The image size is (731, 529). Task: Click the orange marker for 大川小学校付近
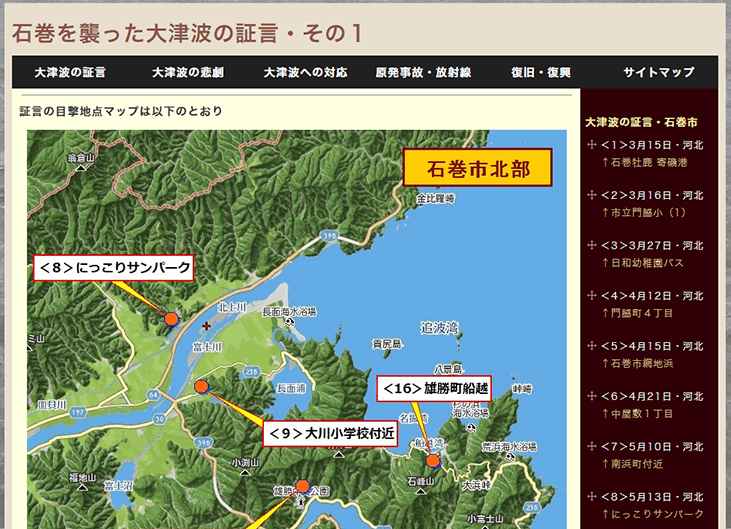pyautogui.click(x=201, y=386)
